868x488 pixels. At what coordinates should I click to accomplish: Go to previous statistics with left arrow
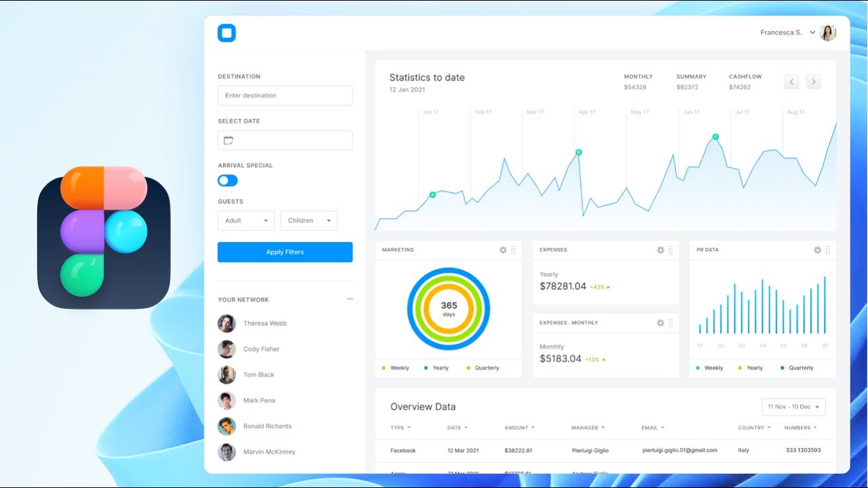(791, 82)
